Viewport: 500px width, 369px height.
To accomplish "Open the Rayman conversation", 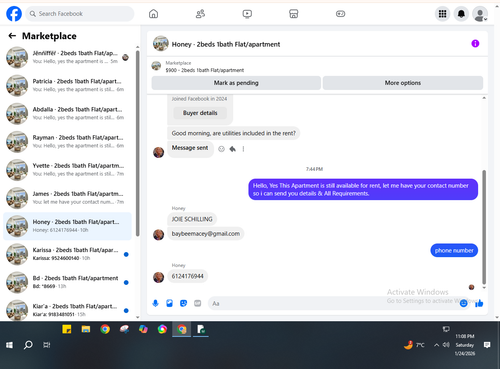I will [x=68, y=142].
